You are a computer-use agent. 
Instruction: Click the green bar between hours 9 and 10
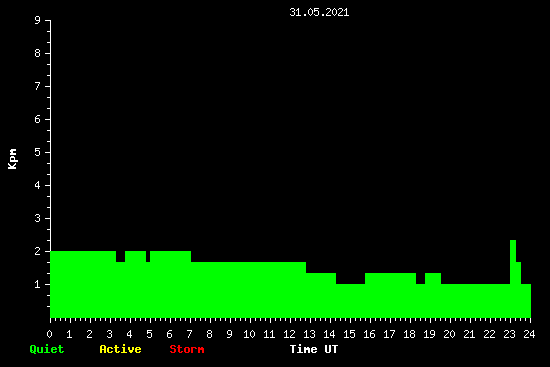(240, 290)
